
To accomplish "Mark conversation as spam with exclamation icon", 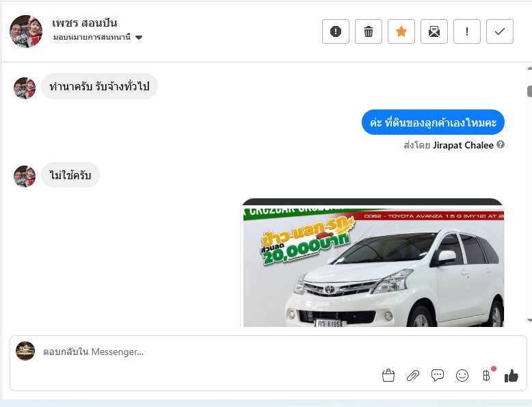I will (x=336, y=31).
